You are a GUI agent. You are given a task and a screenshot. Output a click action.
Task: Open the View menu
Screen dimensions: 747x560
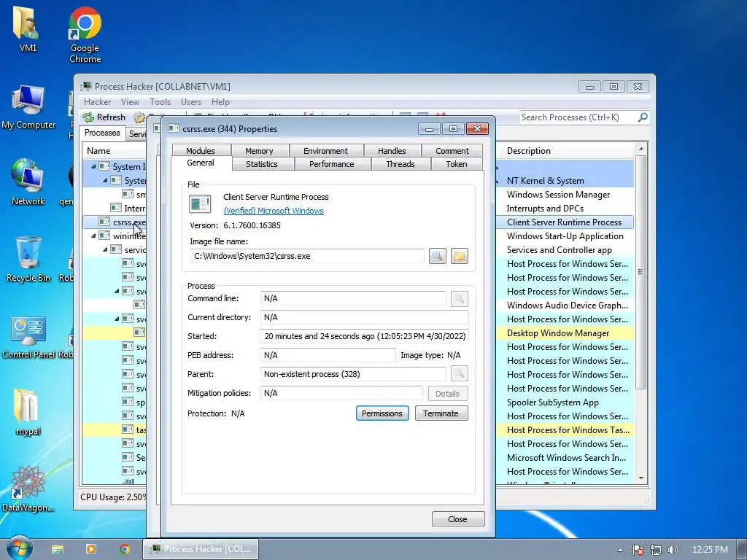[130, 102]
